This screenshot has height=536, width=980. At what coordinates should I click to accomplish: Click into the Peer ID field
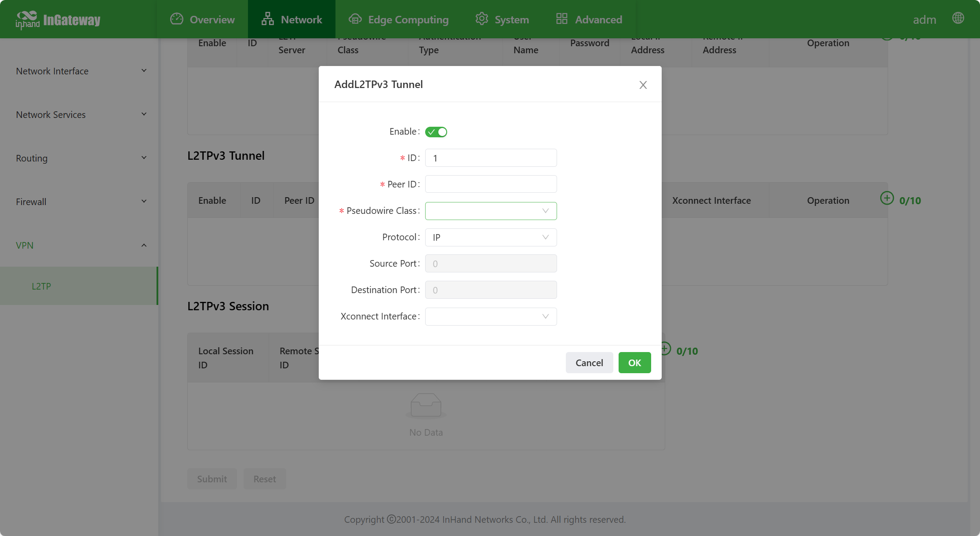coord(491,184)
